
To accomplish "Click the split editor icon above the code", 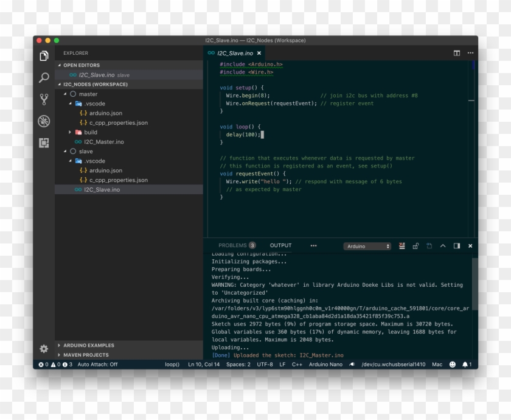I will click(457, 53).
